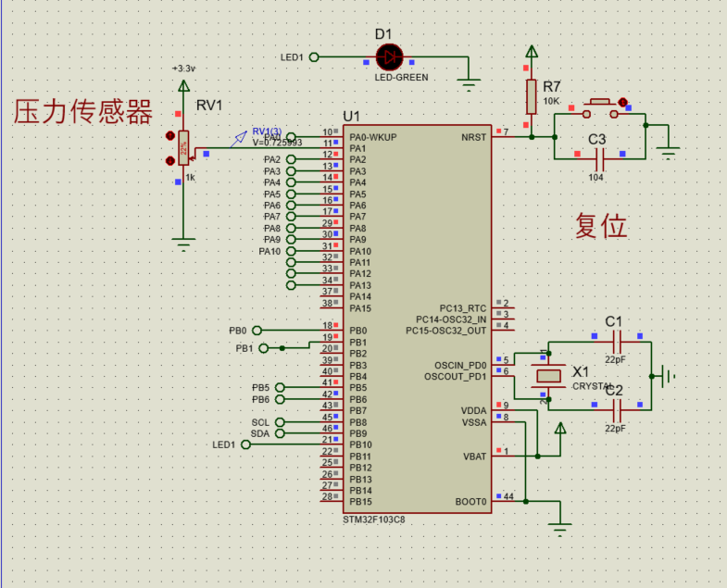Viewport: 727px width, 588px height.
Task: Select the ground symbol right of C1 and C2
Action: 668,376
